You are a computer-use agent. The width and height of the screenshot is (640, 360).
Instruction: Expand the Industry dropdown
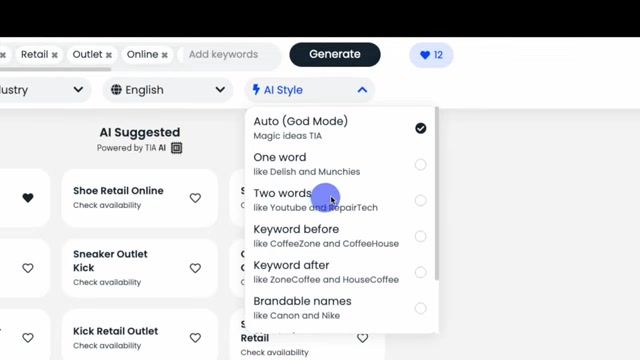tap(43, 90)
